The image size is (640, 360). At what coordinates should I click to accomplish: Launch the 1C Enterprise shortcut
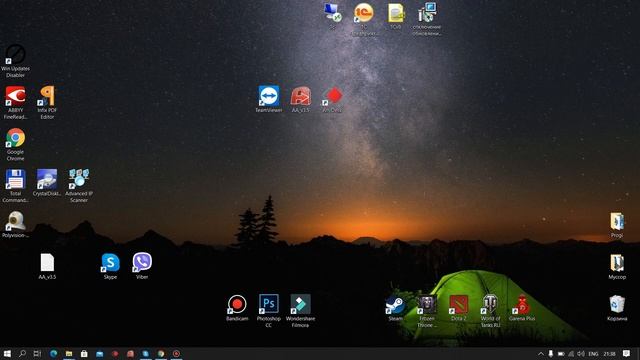(364, 18)
